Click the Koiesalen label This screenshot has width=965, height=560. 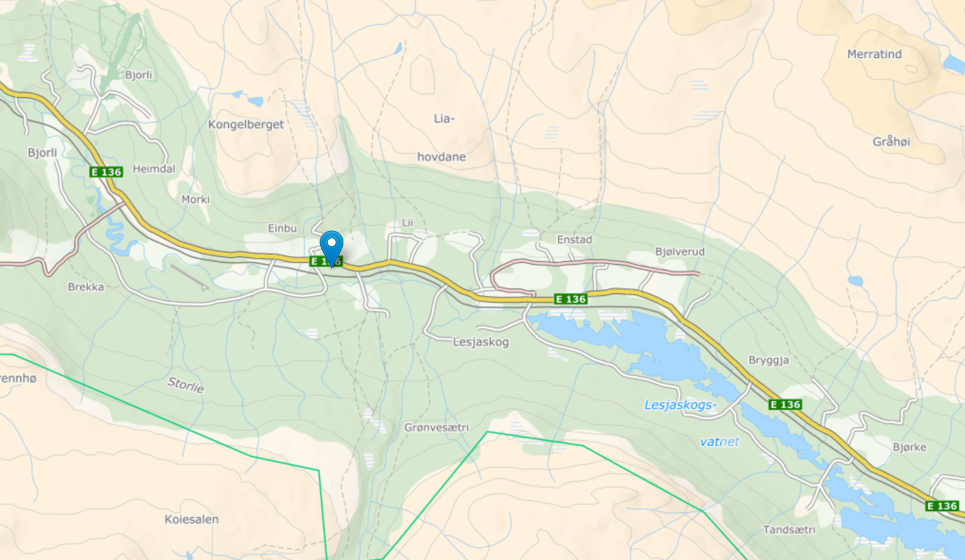point(192,520)
